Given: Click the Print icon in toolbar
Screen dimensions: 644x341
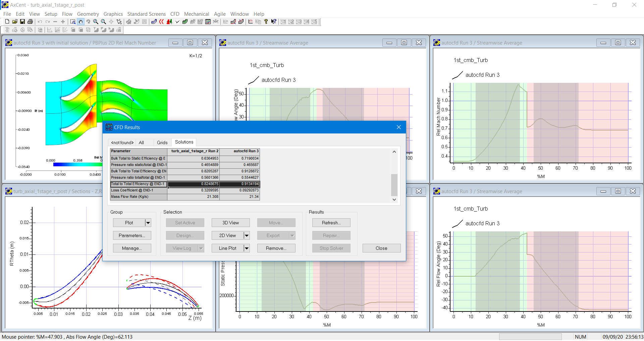Looking at the screenshot, I should pos(30,22).
